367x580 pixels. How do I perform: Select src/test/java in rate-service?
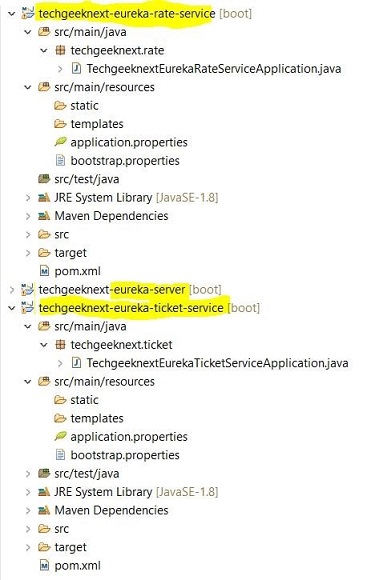(x=87, y=179)
